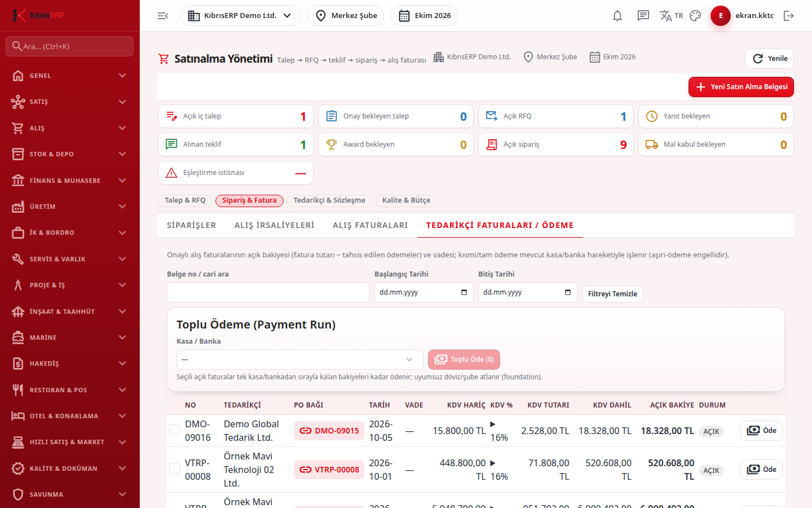
Task: Open Finans & Muhasebe bank icon
Action: coord(18,181)
